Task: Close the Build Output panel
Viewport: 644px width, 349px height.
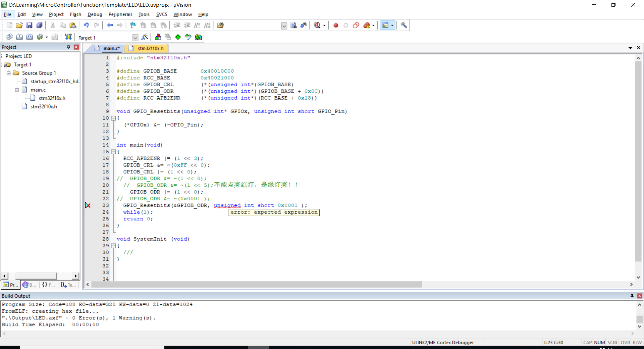Action: pyautogui.click(x=640, y=296)
